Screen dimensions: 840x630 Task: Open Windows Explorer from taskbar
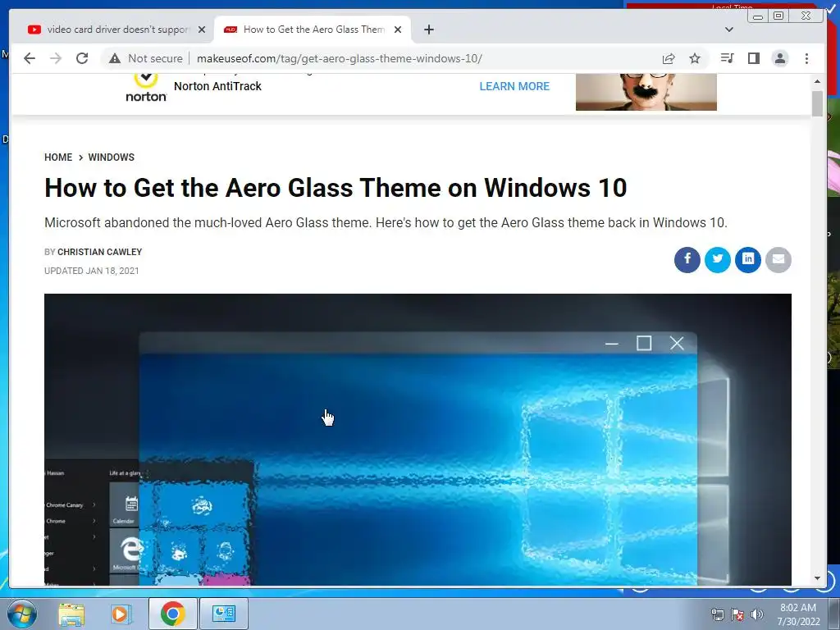(71, 614)
